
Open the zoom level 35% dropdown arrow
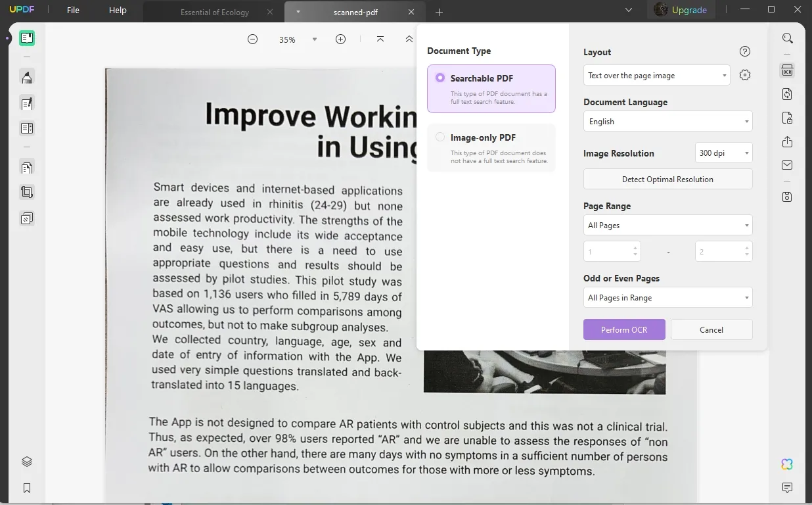tap(314, 39)
